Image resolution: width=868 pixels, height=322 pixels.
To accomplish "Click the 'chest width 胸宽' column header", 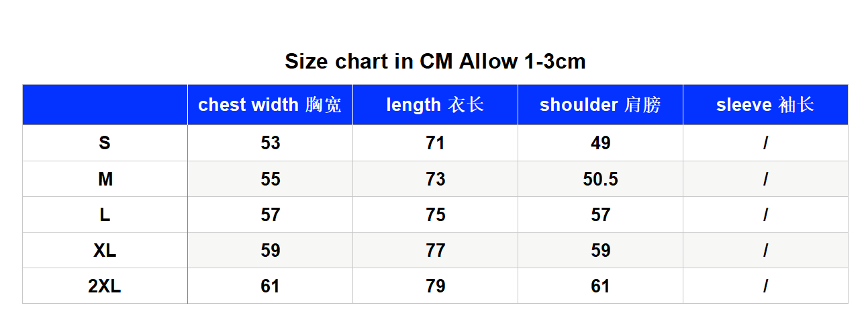I will click(270, 105).
